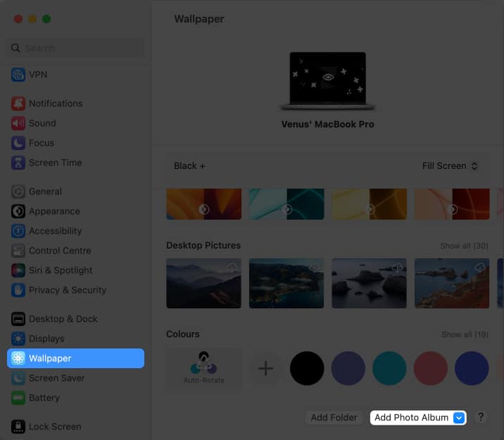Open Sound settings label
504x440 pixels.
click(42, 123)
